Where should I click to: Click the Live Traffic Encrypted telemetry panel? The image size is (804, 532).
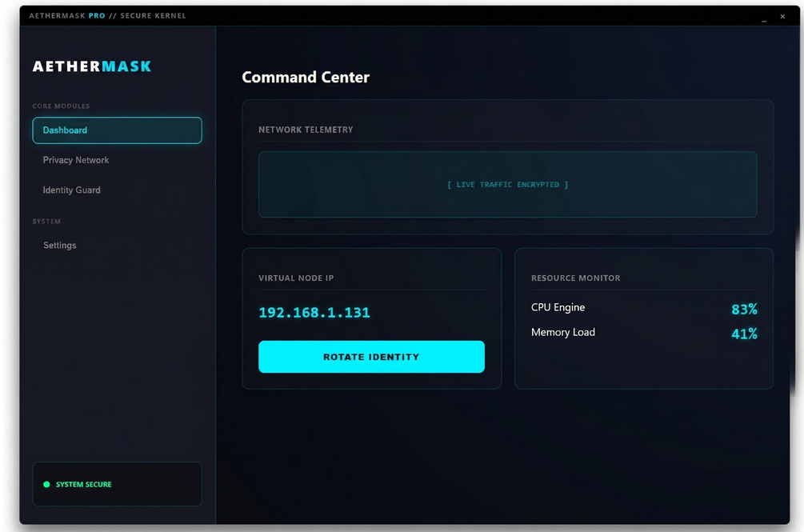tap(508, 185)
